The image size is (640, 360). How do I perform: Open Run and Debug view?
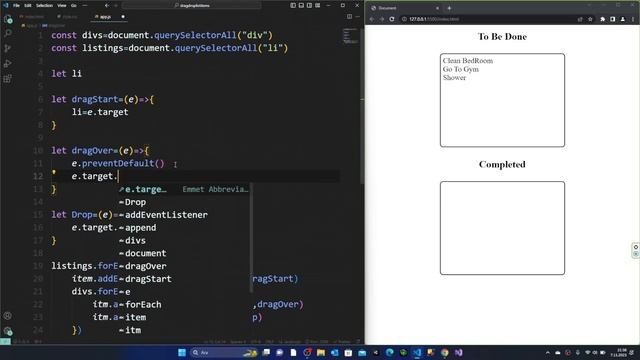pos(7,63)
